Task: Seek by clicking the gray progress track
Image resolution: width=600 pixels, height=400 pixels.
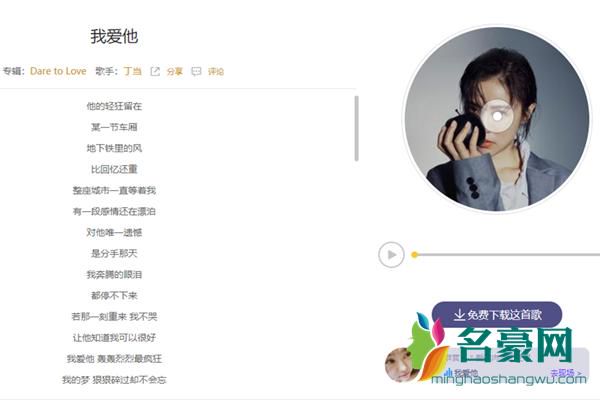Action: [509, 255]
